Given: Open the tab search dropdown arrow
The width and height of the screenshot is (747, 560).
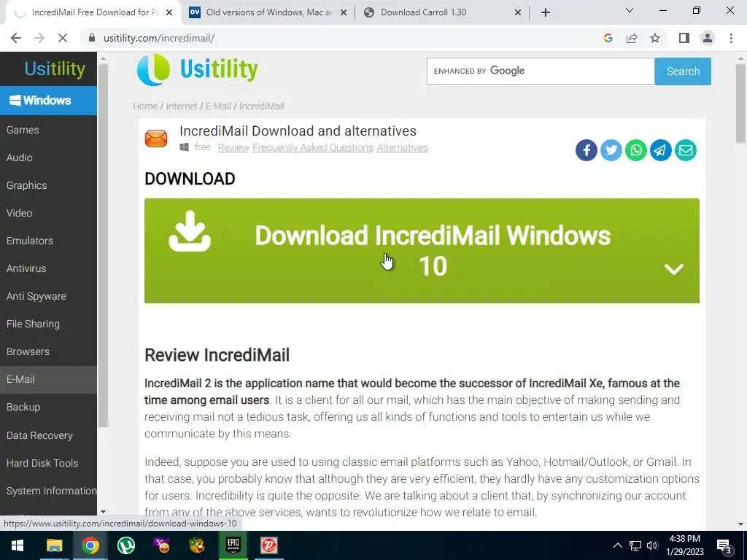Looking at the screenshot, I should pos(630,10).
